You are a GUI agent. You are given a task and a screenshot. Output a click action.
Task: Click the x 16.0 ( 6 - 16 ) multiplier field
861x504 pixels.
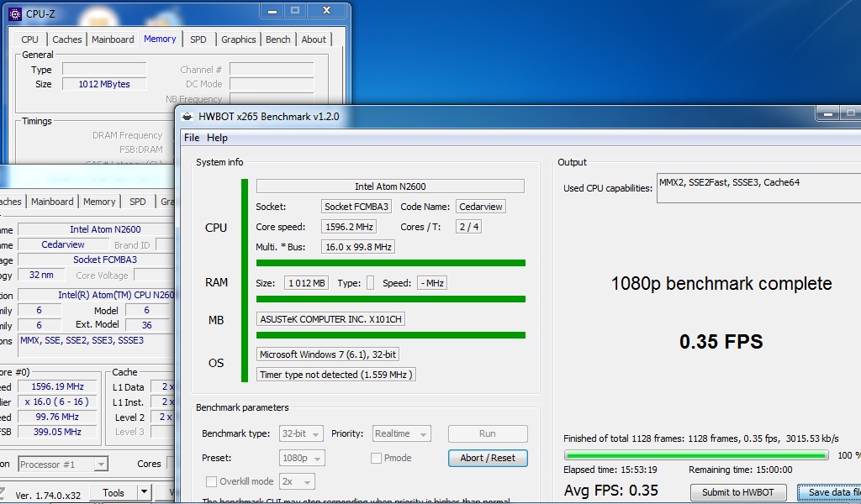[58, 402]
